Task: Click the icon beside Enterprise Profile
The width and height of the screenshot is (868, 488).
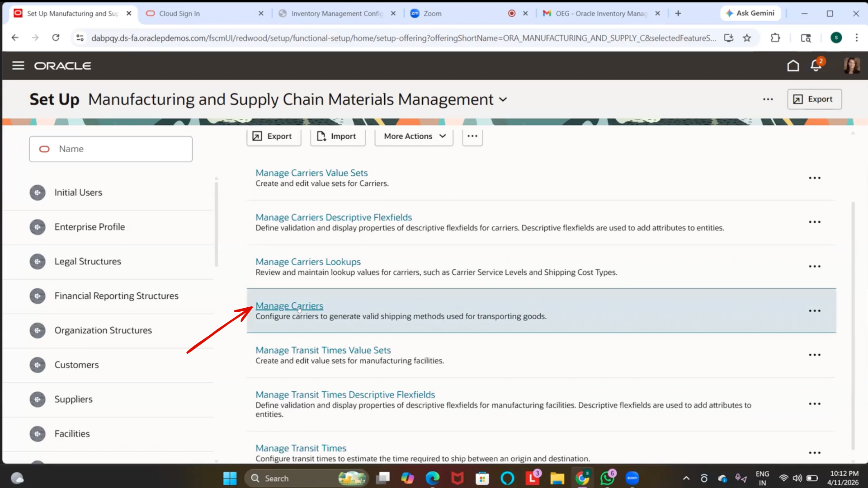Action: tap(38, 227)
